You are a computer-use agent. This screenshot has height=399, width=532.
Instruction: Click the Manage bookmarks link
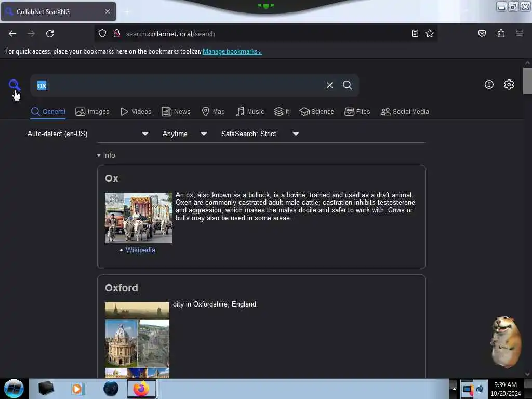pos(232,51)
